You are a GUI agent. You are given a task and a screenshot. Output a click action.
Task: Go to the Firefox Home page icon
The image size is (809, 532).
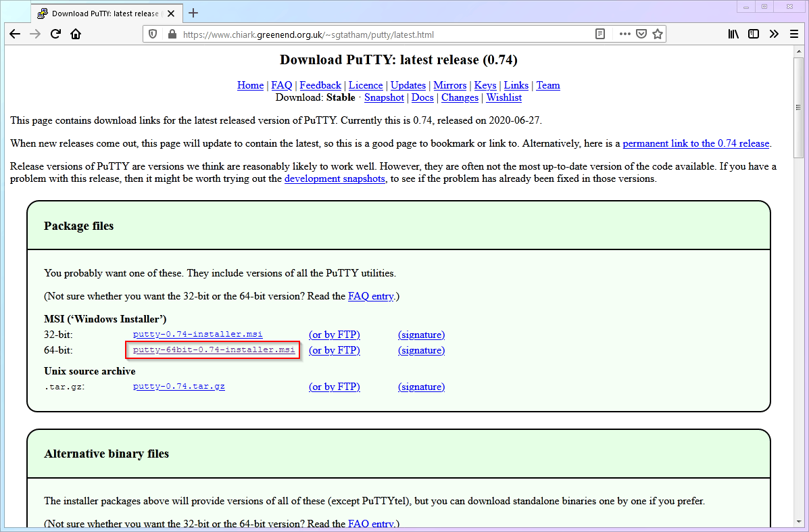(x=76, y=34)
